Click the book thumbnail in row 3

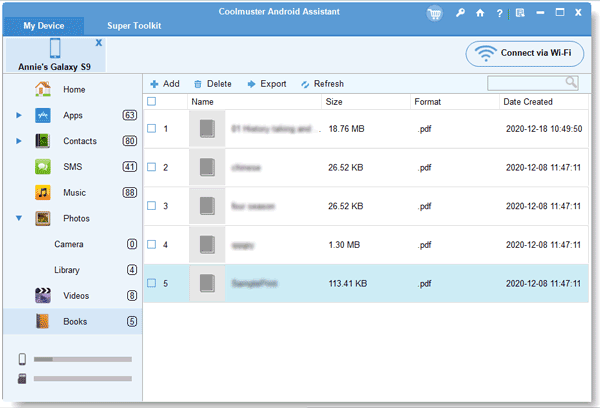pyautogui.click(x=207, y=206)
